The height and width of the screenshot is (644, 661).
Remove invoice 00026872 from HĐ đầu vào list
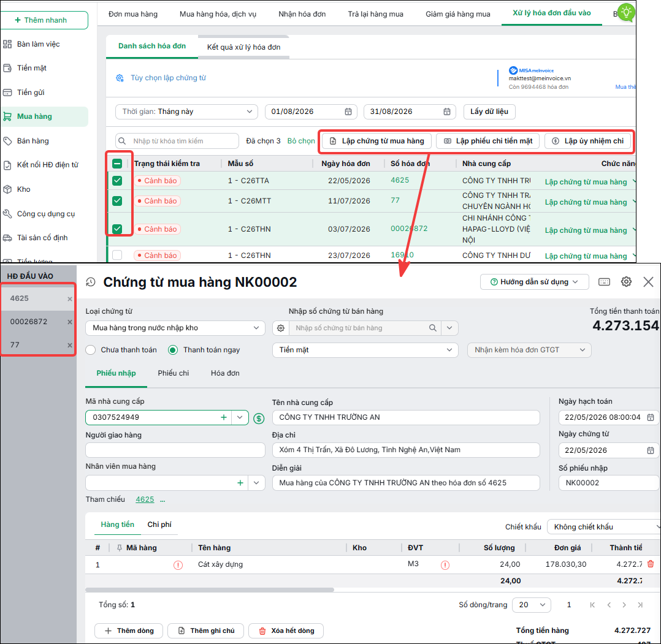69,322
